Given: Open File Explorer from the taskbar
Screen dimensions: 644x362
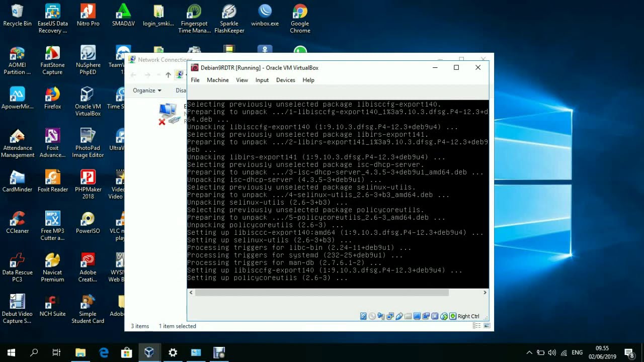Looking at the screenshot, I should (x=80, y=352).
